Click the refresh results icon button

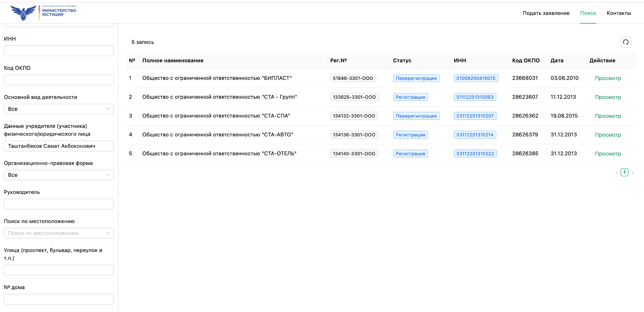(626, 42)
